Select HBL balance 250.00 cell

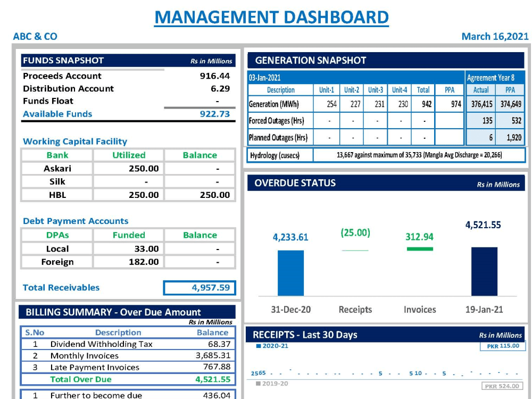click(200, 195)
